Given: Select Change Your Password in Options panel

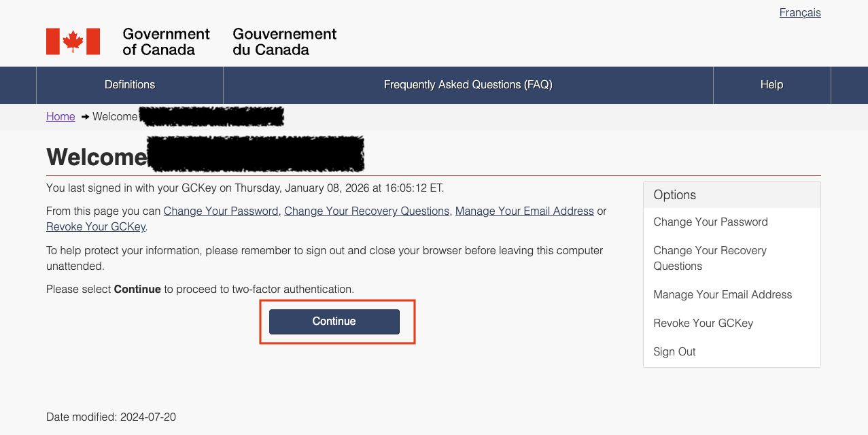Looking at the screenshot, I should [710, 222].
